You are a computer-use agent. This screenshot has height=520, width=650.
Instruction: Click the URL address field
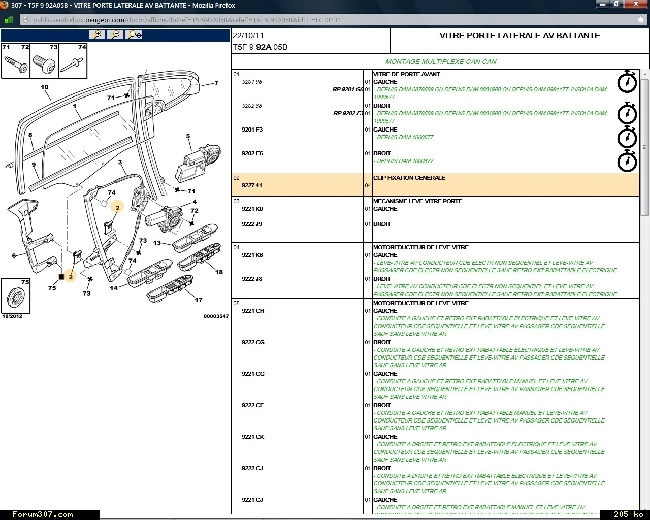coord(330,19)
